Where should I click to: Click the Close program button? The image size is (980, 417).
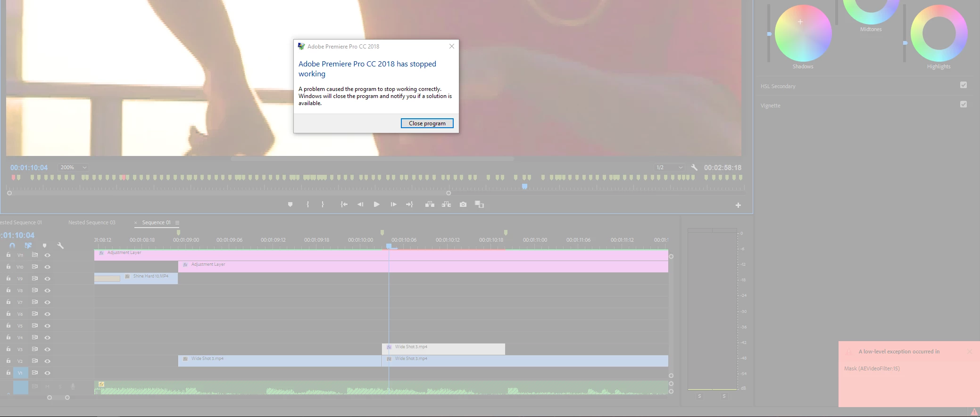click(x=427, y=123)
